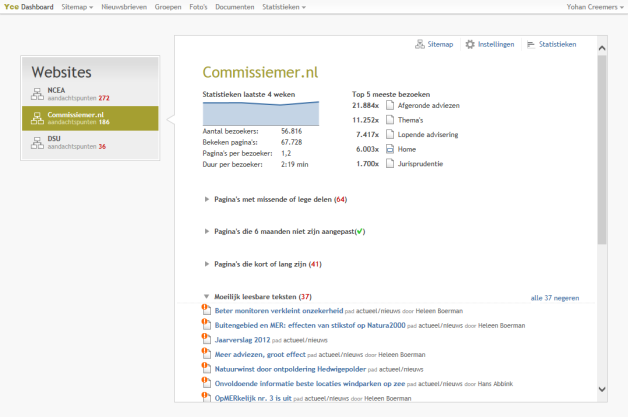Click page icon next to Lopende advisering
Screen dimensions: 628x417
pyautogui.click(x=390, y=134)
